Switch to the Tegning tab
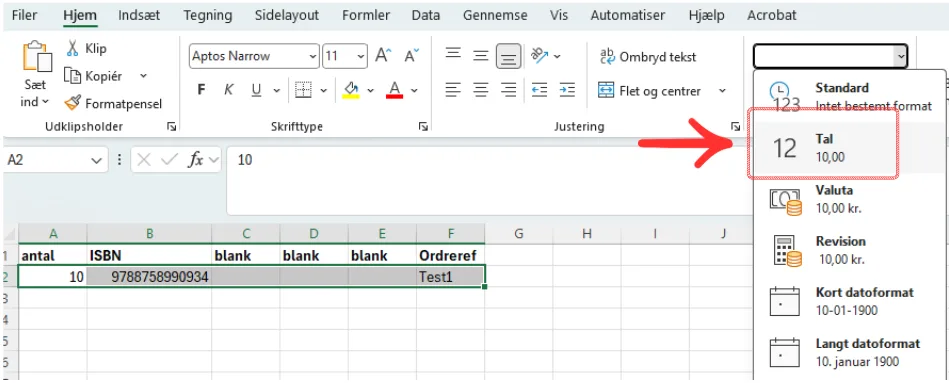949x383 pixels. click(207, 15)
